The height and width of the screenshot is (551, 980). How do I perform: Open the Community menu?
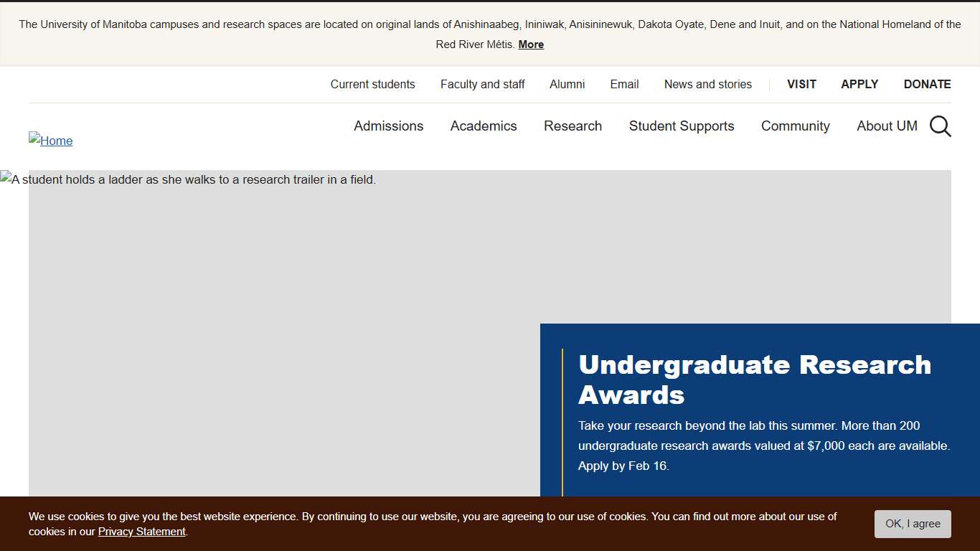coord(795,126)
